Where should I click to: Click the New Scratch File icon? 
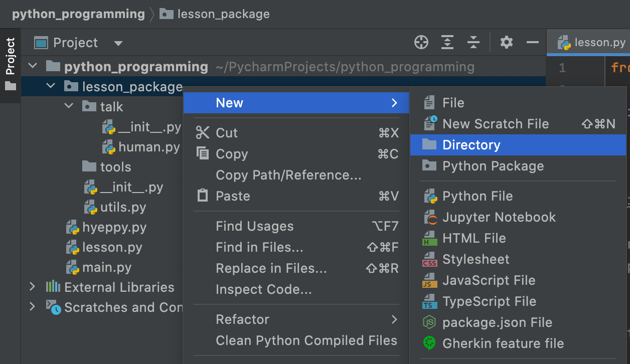pyautogui.click(x=430, y=123)
